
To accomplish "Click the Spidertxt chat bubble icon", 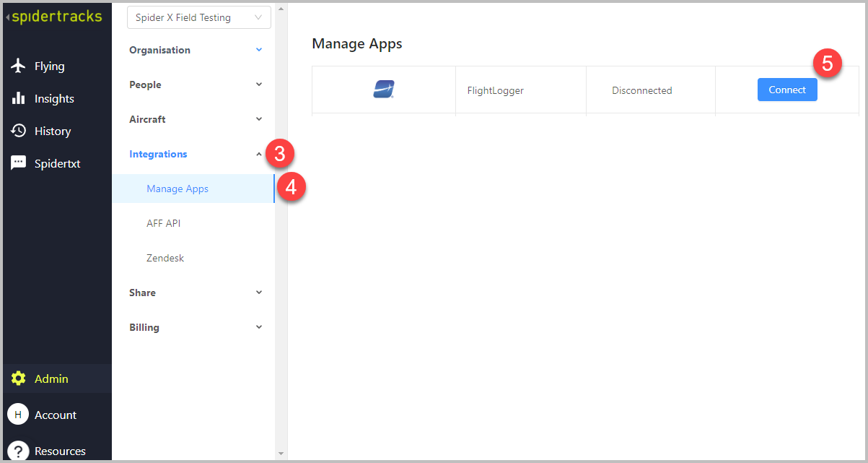I will [x=19, y=163].
